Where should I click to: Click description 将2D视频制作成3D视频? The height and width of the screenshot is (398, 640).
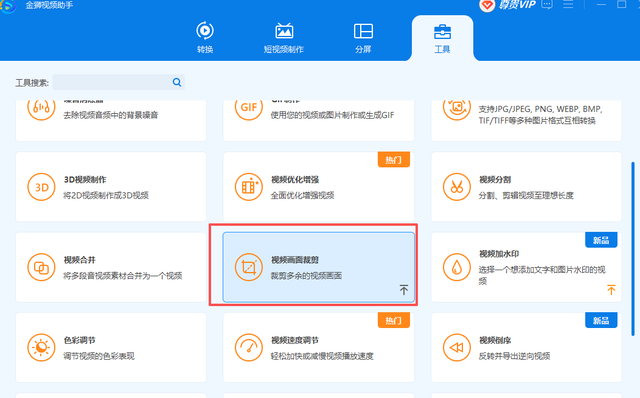pos(106,196)
